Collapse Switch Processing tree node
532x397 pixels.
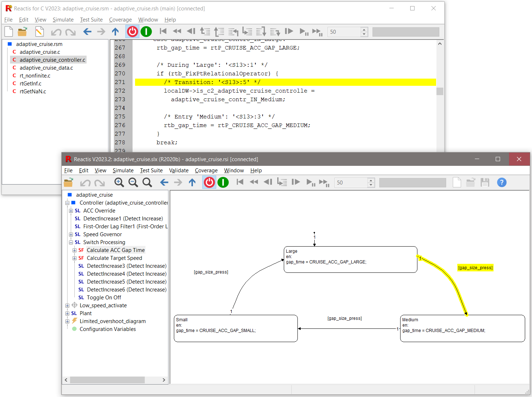(71, 242)
